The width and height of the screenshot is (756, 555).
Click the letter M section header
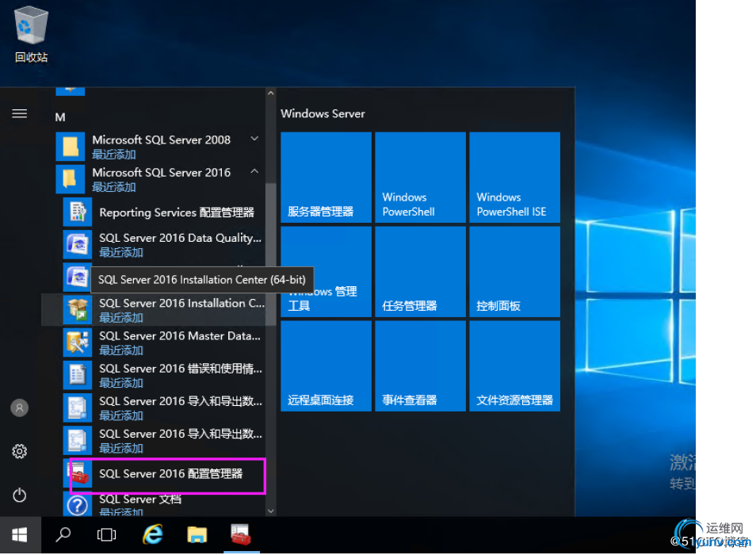click(x=60, y=117)
